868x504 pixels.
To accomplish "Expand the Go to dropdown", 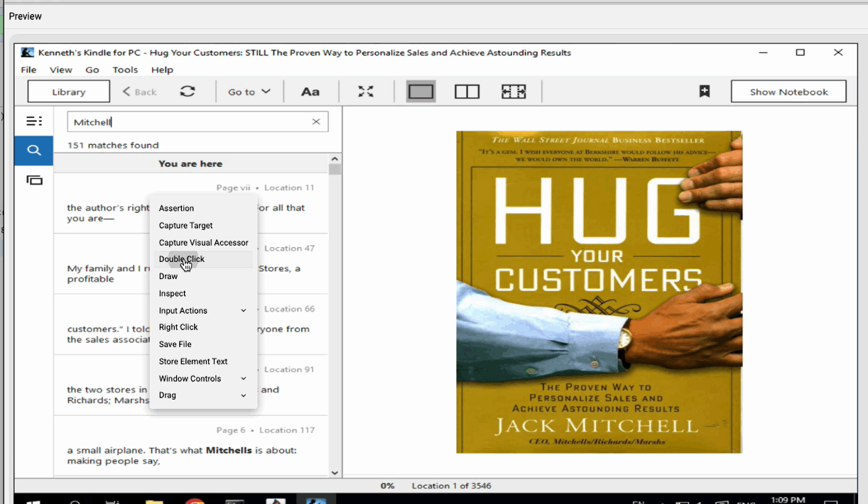I will click(x=249, y=92).
